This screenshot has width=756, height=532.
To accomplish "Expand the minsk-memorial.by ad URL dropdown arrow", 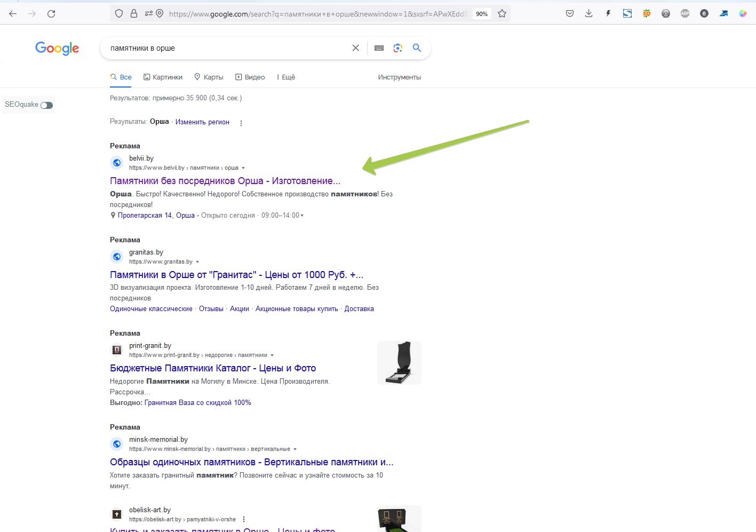I will pos(295,449).
